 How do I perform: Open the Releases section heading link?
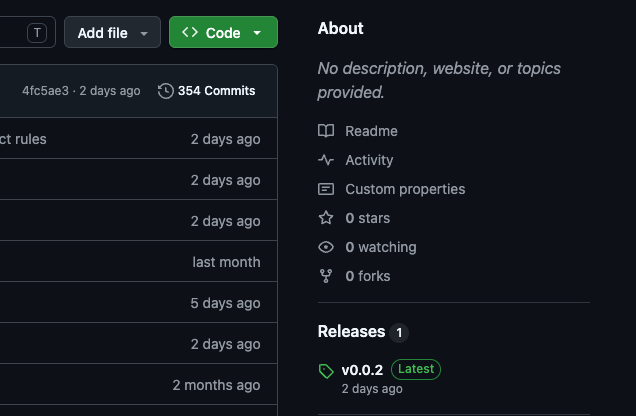pos(352,332)
